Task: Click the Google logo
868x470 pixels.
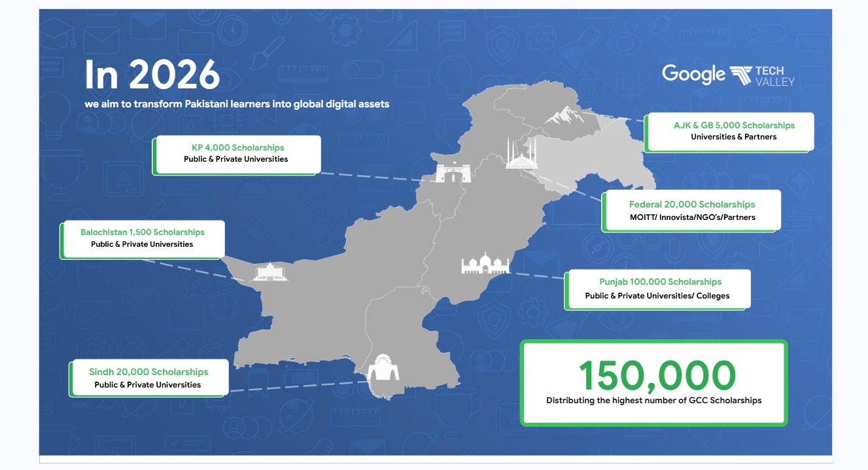Action: pos(693,74)
